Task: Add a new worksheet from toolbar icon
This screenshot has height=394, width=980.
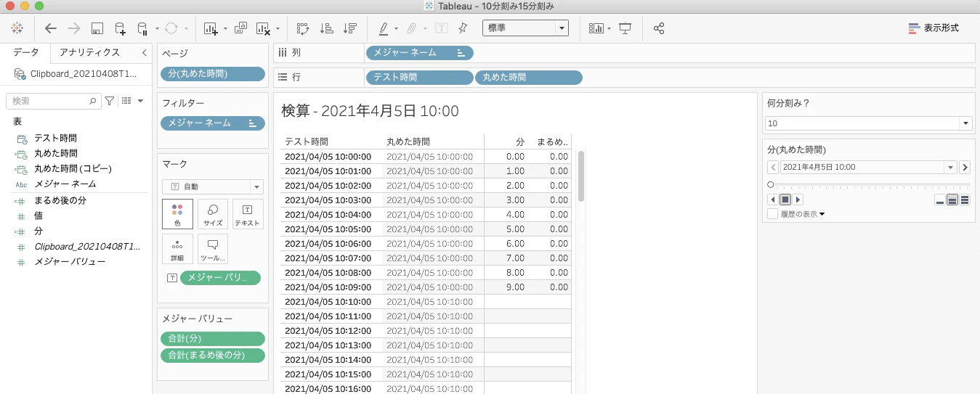Action: (211, 28)
